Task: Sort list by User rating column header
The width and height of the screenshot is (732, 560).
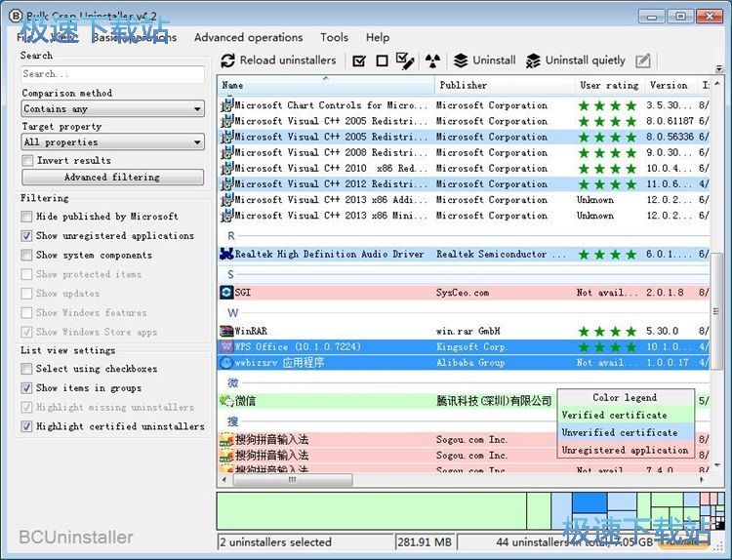Action: click(x=610, y=85)
